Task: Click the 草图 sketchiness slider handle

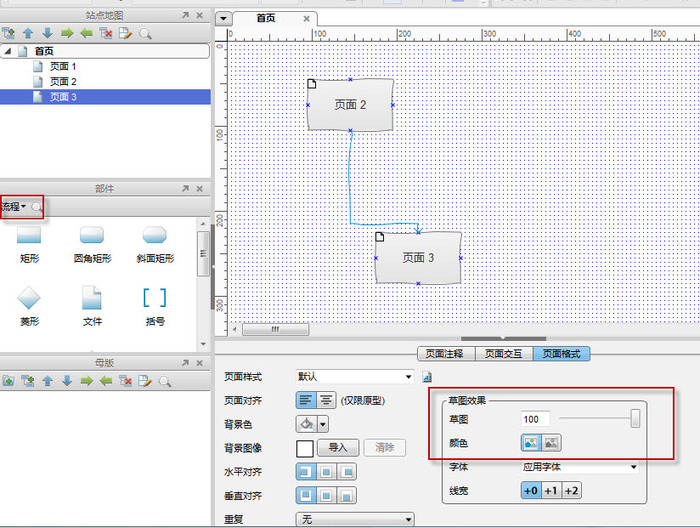Action: click(x=634, y=419)
